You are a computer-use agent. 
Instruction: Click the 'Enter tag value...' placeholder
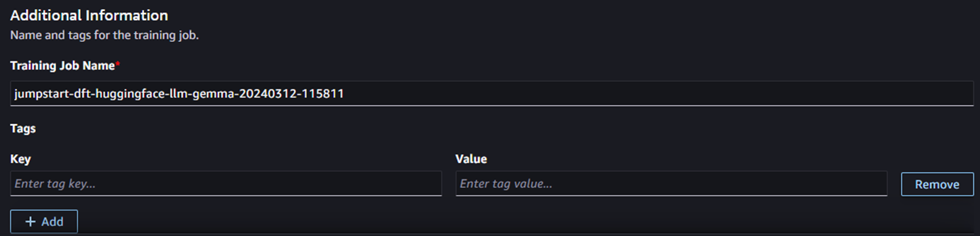(x=506, y=184)
